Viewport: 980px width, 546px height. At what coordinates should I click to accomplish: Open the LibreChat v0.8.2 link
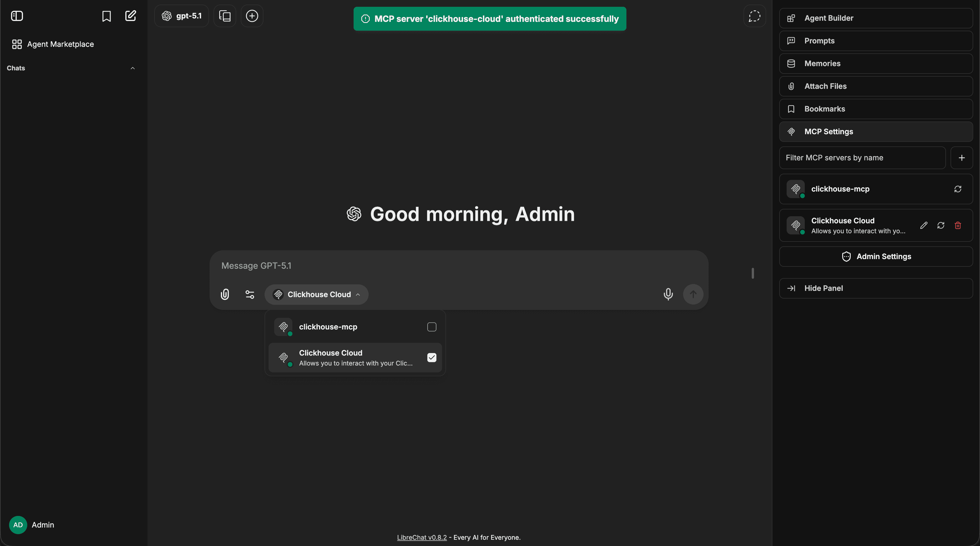pyautogui.click(x=422, y=537)
